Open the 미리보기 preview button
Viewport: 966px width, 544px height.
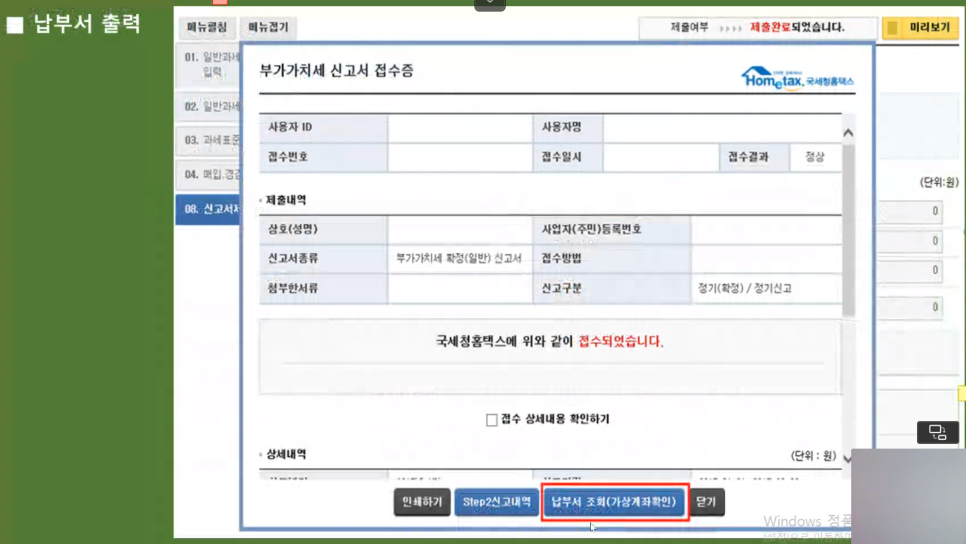[x=920, y=28]
